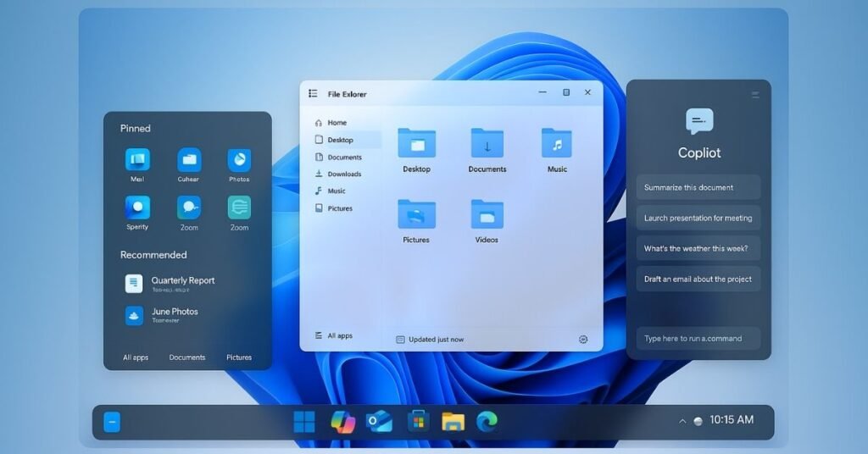This screenshot has height=454, width=868.
Task: Click Draft an email about the project
Action: click(x=698, y=279)
